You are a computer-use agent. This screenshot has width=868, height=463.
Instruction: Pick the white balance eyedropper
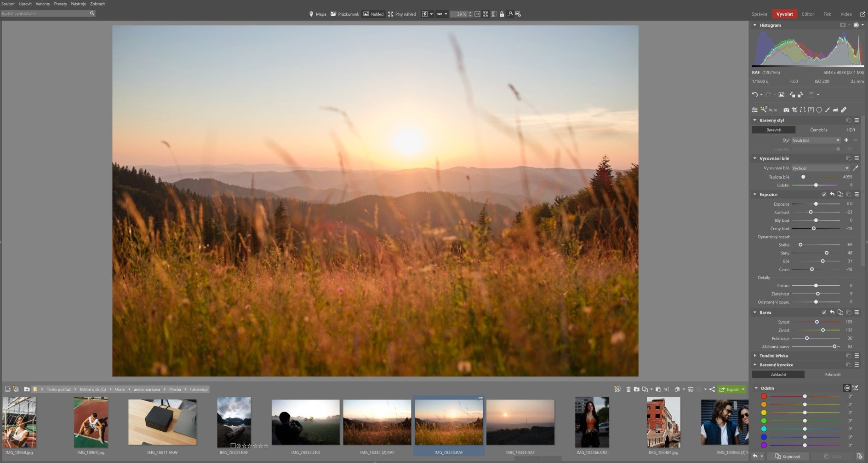point(856,168)
